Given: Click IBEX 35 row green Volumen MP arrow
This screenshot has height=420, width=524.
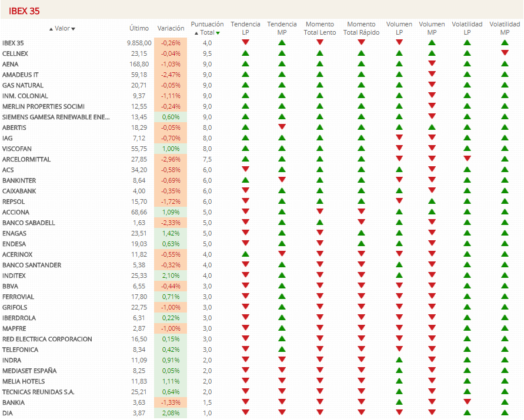Looking at the screenshot, I should [432, 43].
